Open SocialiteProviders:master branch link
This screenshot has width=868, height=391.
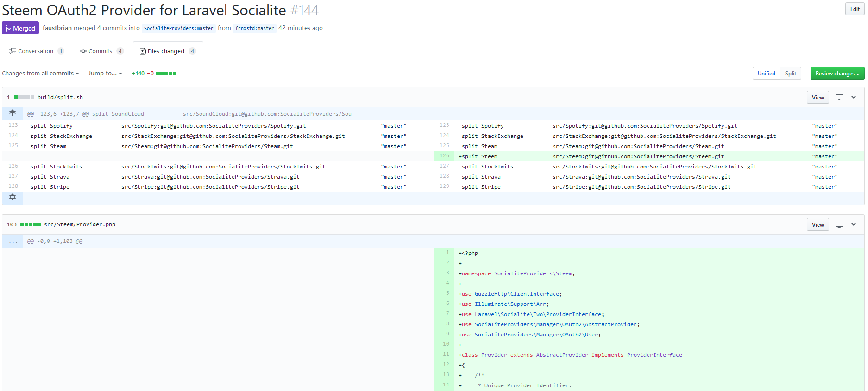[179, 28]
